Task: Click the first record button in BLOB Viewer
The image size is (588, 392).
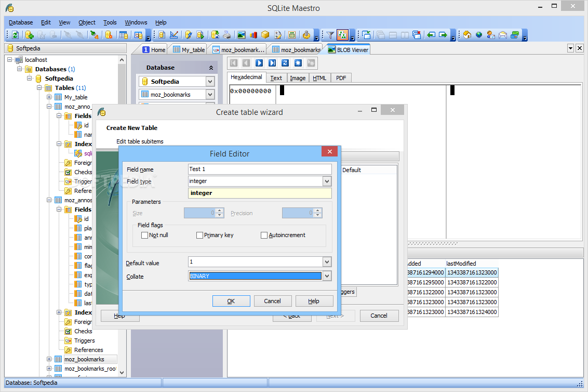Action: (x=234, y=63)
